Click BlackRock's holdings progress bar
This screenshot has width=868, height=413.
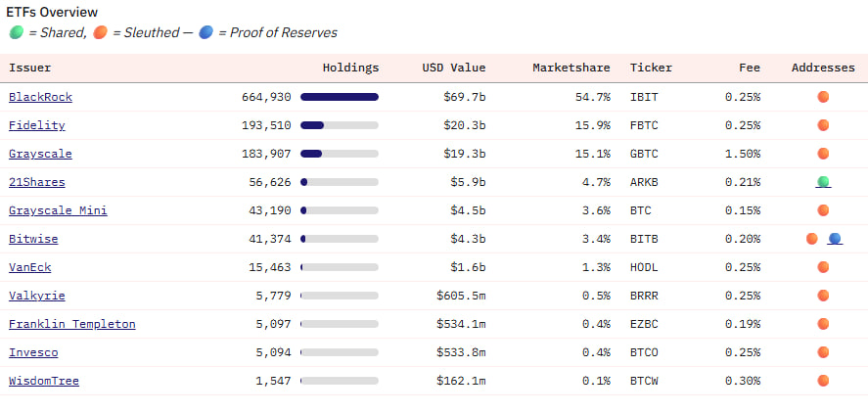click(339, 97)
